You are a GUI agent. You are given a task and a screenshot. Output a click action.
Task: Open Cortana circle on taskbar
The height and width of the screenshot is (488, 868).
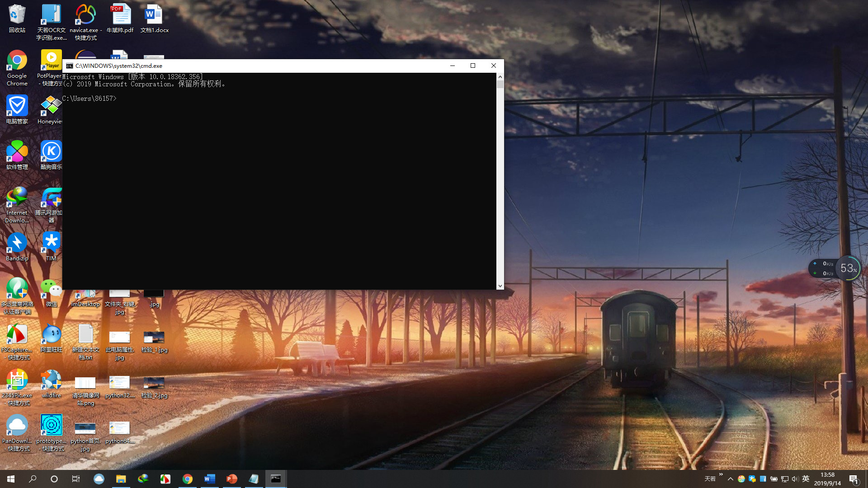pyautogui.click(x=54, y=479)
